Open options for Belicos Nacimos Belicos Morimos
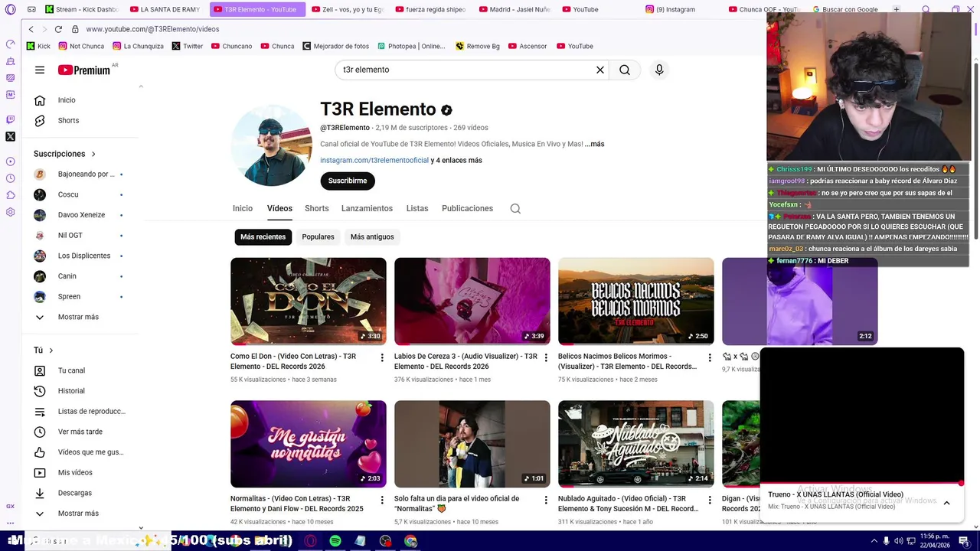This screenshot has height=551, width=980. (x=710, y=357)
